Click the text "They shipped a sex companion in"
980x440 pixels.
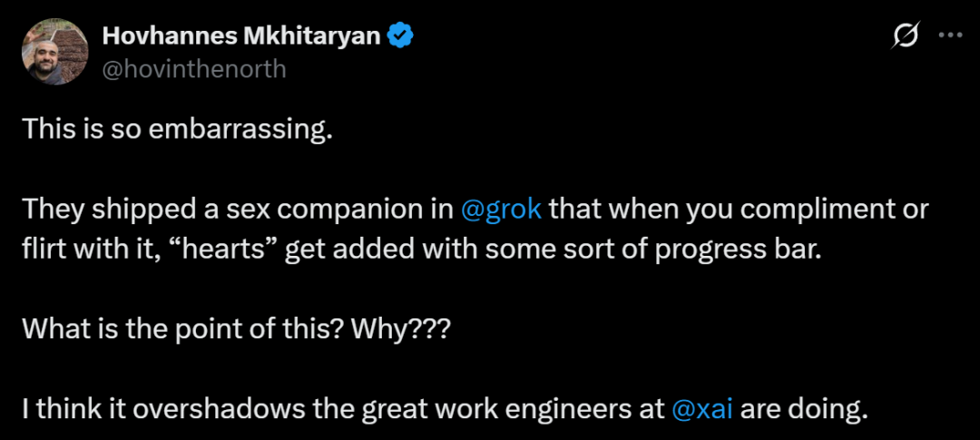(239, 209)
